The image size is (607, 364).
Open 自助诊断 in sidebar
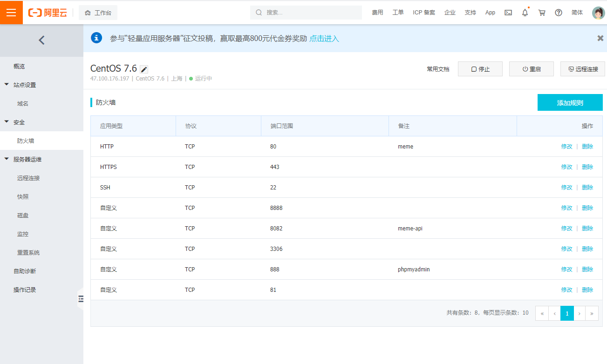coord(25,271)
